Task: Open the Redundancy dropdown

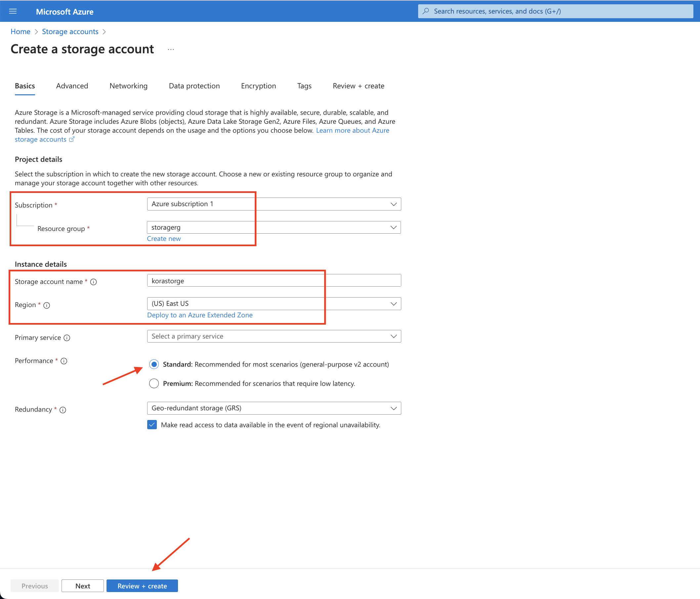Action: click(274, 408)
